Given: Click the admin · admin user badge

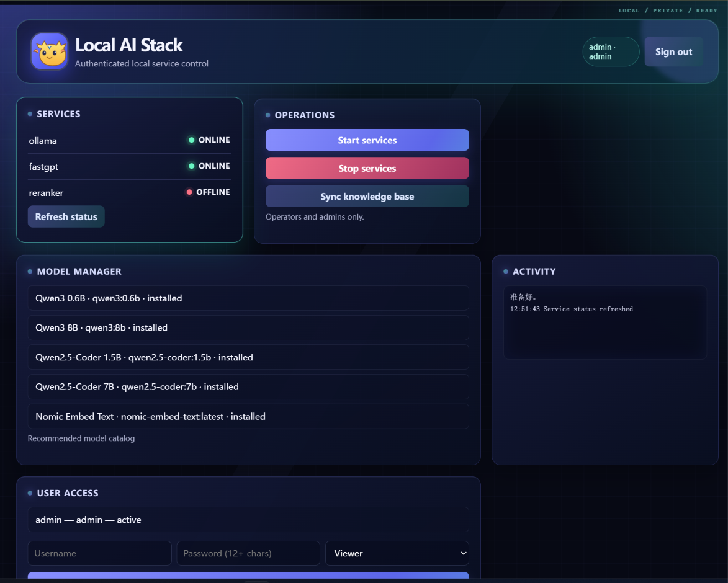Looking at the screenshot, I should 611,51.
